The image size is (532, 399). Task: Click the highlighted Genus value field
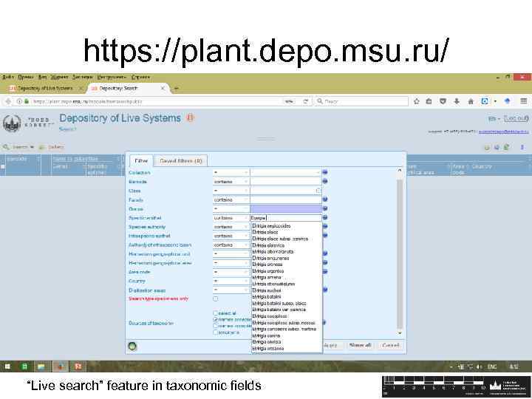click(286, 208)
